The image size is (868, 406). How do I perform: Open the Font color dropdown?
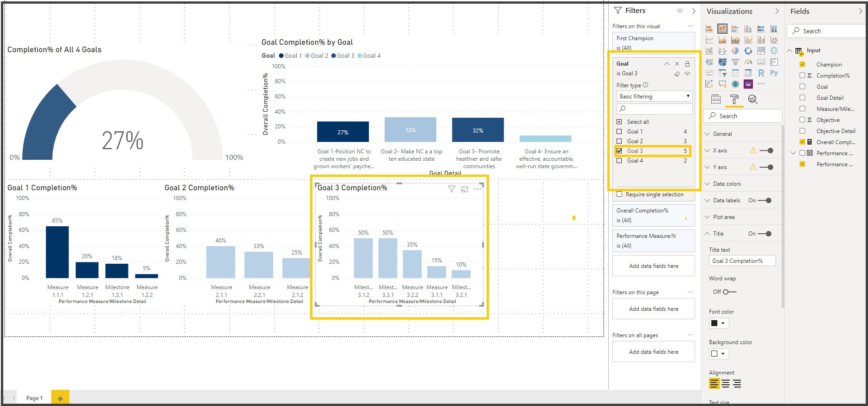(719, 323)
